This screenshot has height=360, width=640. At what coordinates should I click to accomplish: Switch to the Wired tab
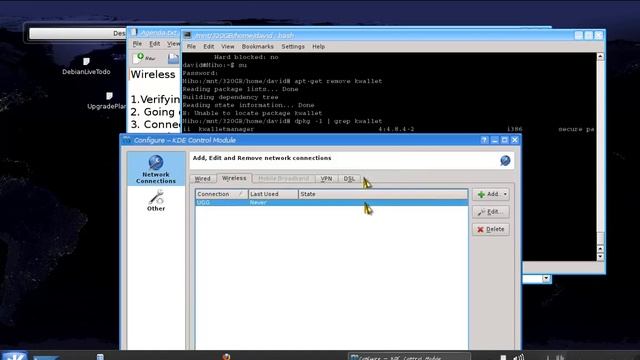tap(202, 179)
